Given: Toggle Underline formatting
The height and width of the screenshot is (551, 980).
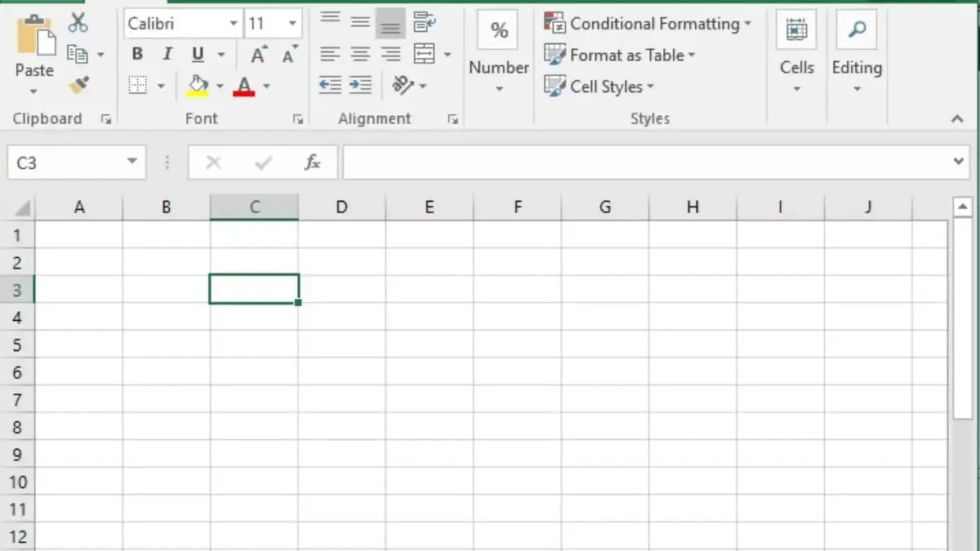Looking at the screenshot, I should point(198,55).
